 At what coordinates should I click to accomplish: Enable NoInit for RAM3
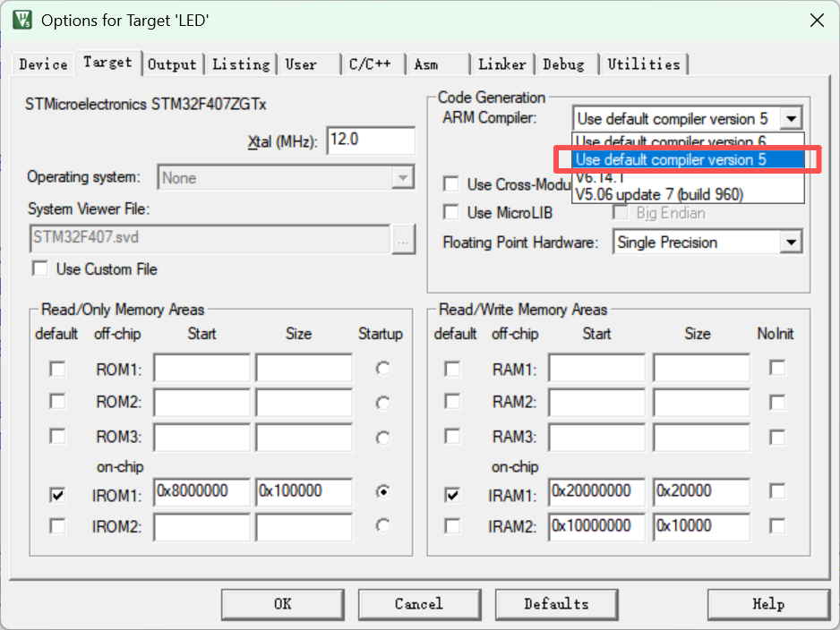777,438
